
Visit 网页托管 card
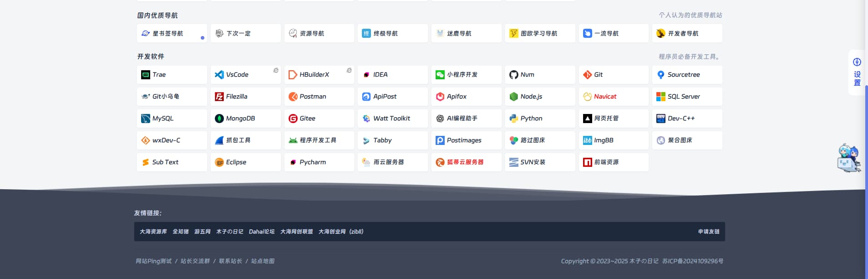(614, 119)
